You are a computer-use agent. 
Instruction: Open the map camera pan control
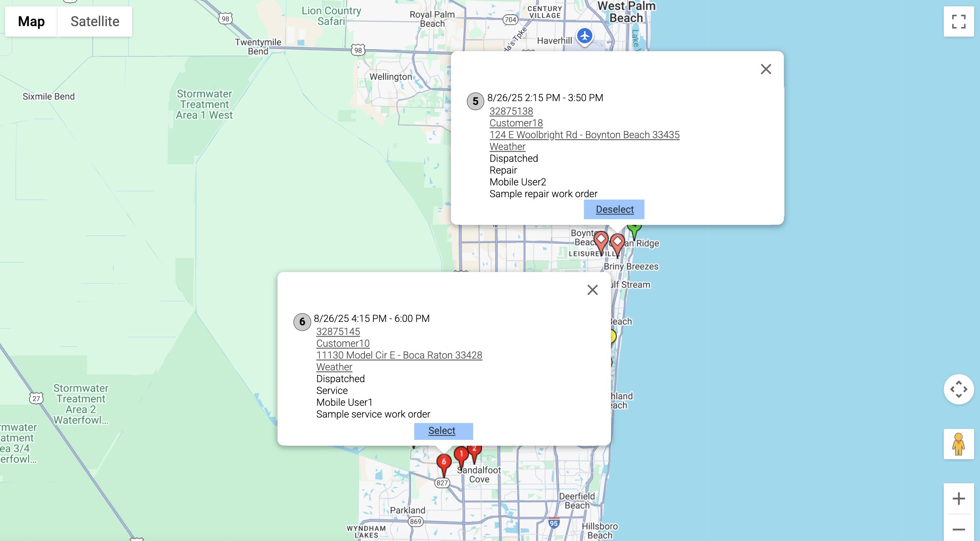pos(959,389)
